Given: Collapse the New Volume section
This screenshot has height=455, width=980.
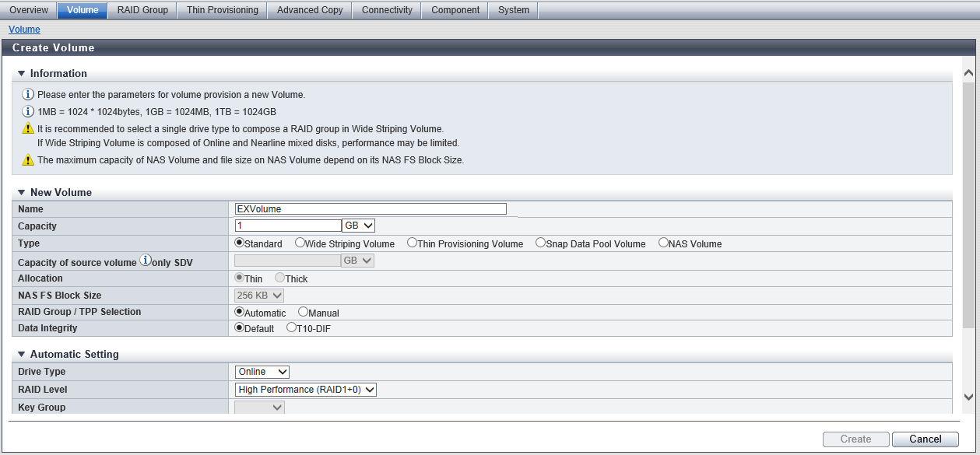Looking at the screenshot, I should pyautogui.click(x=22, y=193).
